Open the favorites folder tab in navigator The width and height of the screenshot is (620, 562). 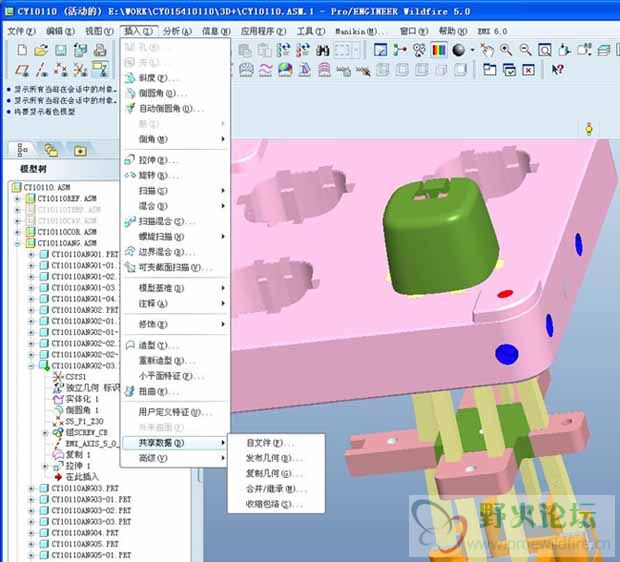pyautogui.click(x=80, y=151)
